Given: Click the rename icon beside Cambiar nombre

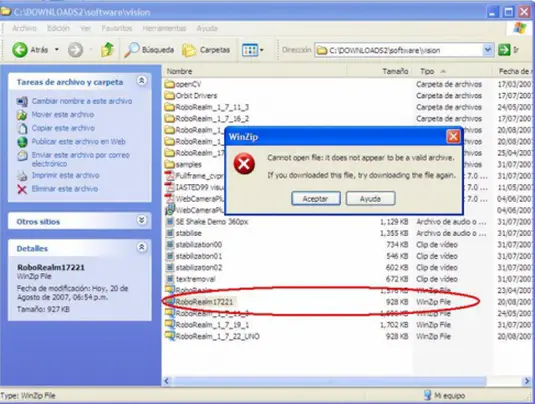Looking at the screenshot, I should click(x=22, y=101).
